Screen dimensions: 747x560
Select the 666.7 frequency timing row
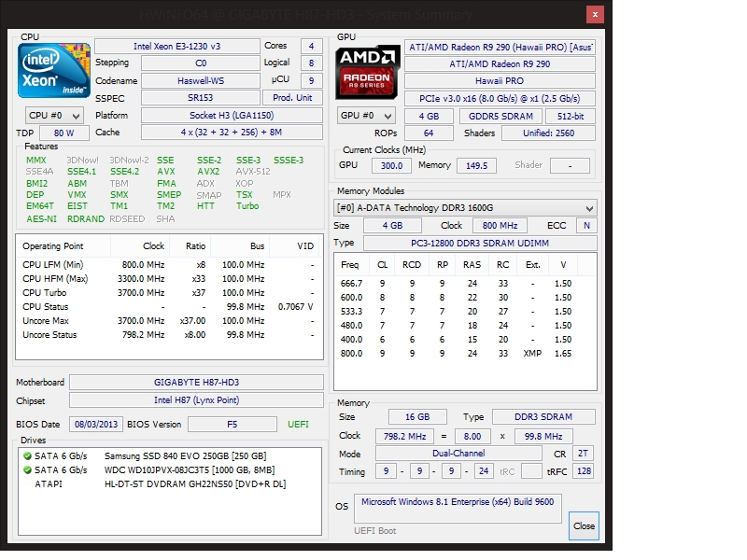pos(465,284)
